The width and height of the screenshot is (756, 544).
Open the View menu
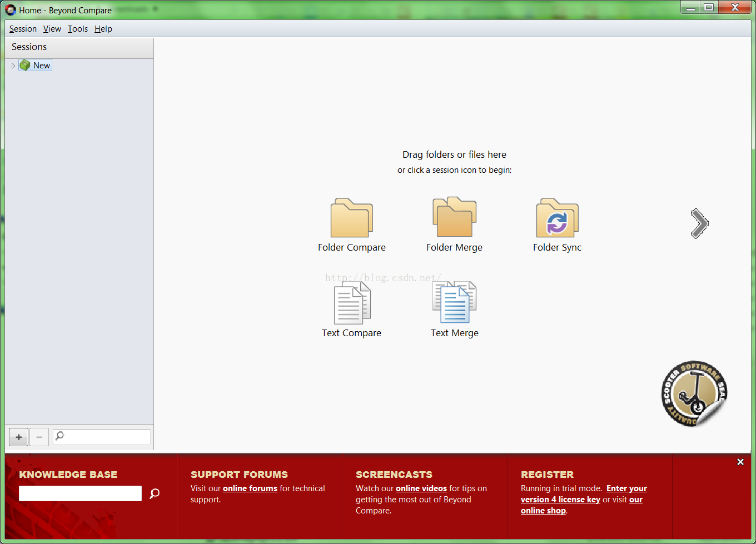52,29
